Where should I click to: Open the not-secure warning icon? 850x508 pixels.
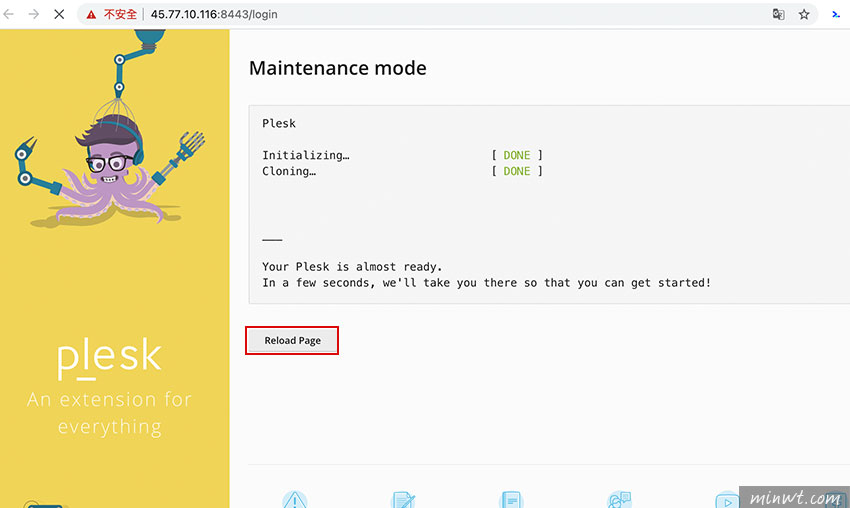[92, 15]
